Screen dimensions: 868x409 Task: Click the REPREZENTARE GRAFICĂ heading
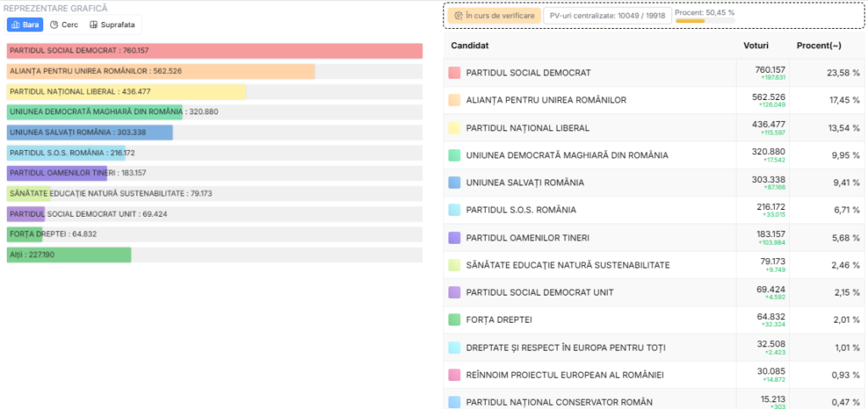coord(55,8)
